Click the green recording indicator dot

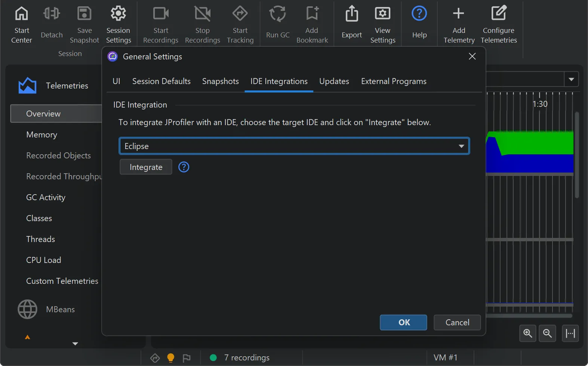click(213, 357)
